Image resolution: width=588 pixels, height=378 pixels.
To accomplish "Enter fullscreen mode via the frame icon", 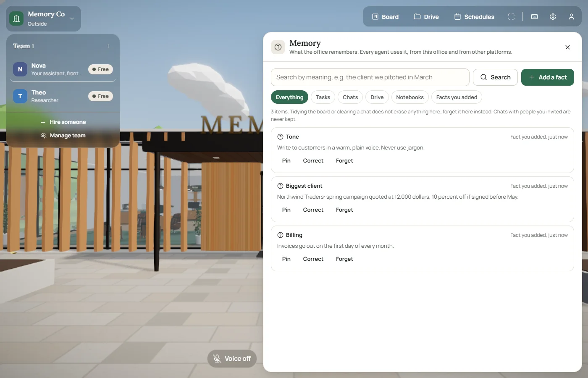I will click(511, 17).
